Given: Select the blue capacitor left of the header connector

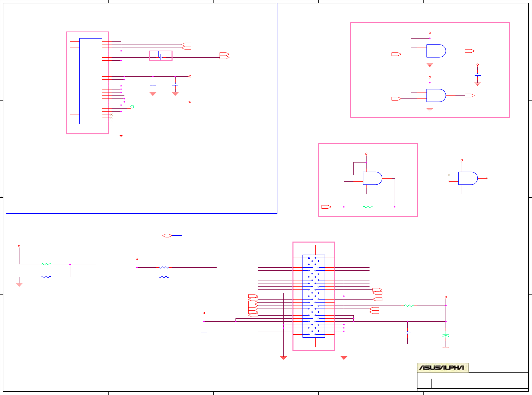Looking at the screenshot, I should coord(204,333).
